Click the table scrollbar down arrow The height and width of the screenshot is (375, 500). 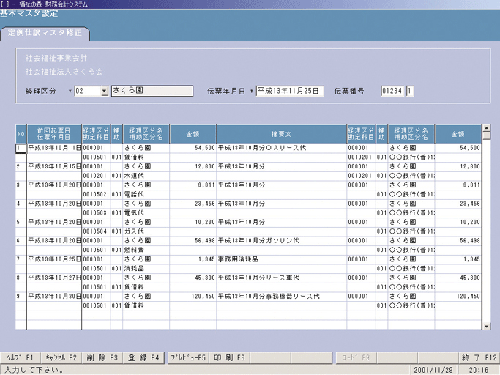[x=487, y=326]
